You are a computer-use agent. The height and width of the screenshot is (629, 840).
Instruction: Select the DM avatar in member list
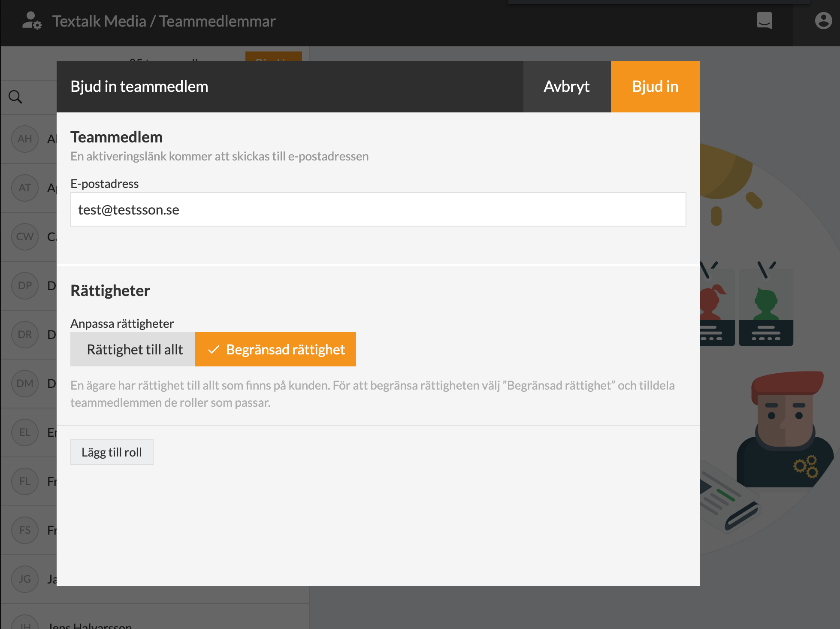point(25,384)
